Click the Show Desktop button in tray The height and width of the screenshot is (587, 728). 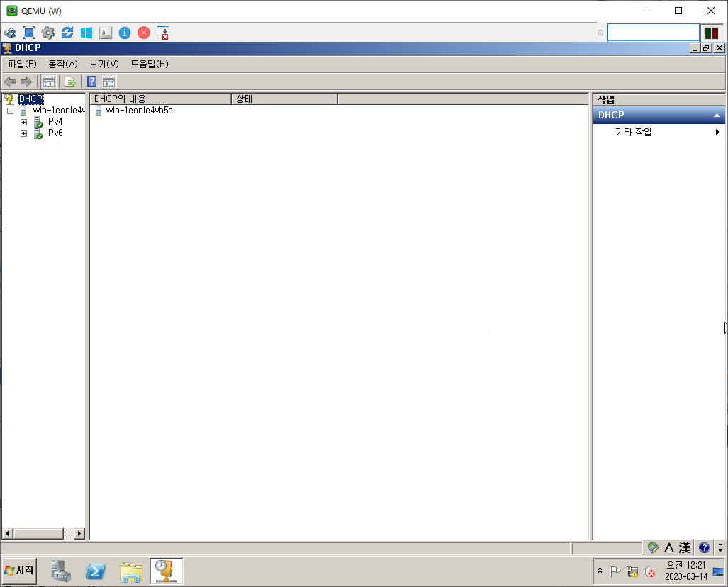coord(718,571)
